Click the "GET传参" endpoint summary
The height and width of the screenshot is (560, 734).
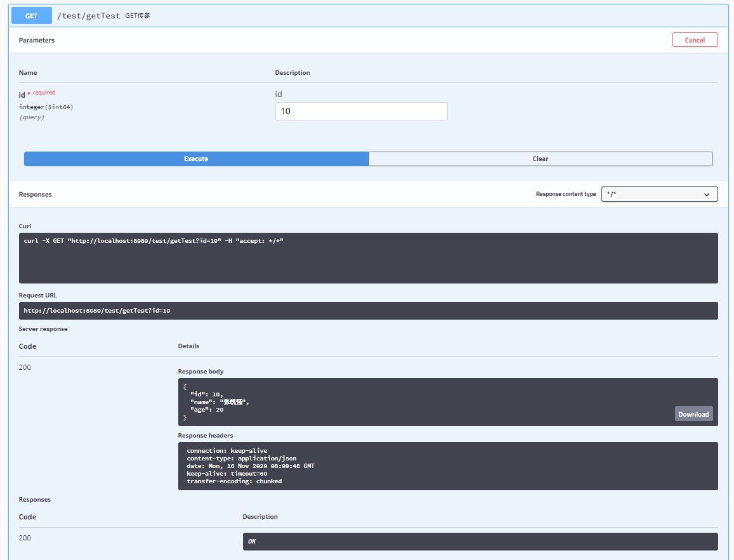click(x=138, y=16)
